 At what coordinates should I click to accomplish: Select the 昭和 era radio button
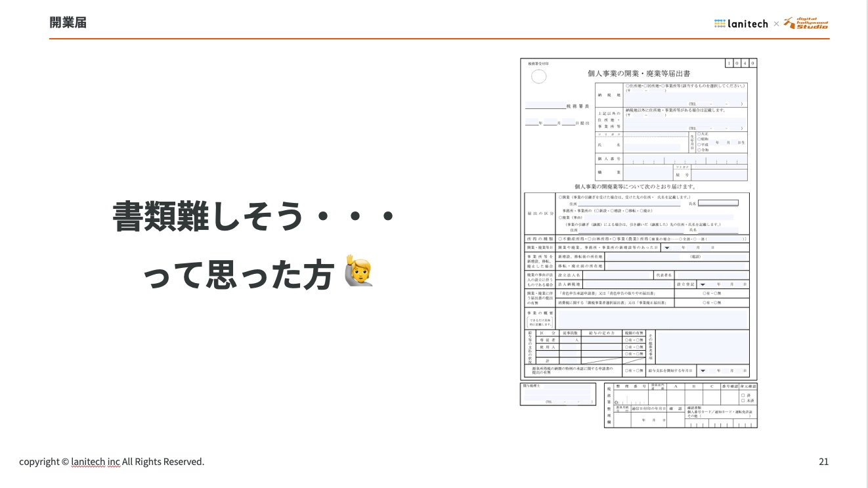coord(699,139)
